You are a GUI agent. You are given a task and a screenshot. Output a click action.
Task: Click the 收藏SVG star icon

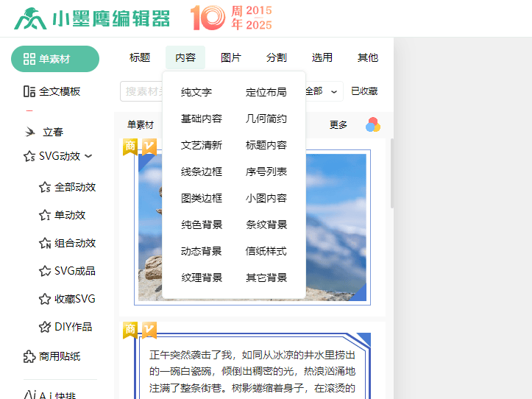pos(44,299)
